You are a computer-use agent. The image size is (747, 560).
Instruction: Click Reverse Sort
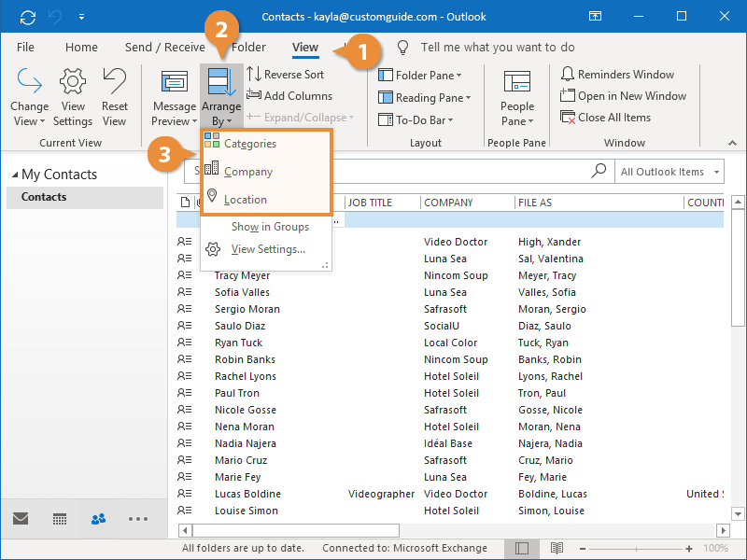[286, 75]
